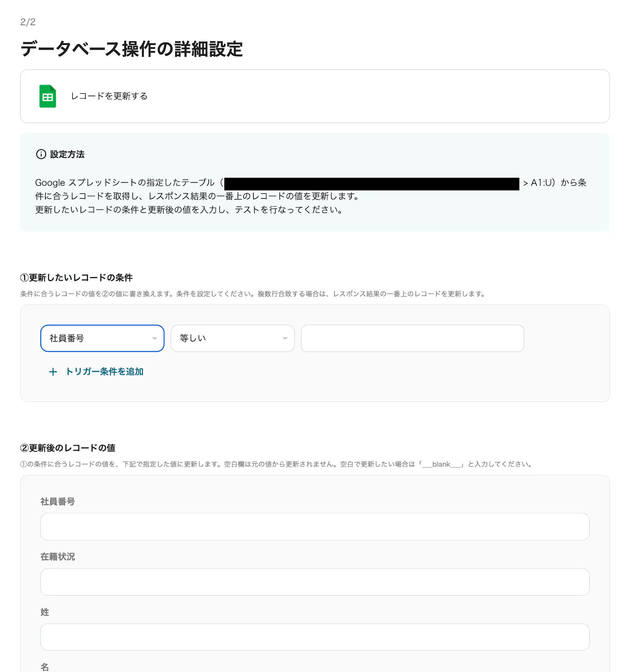Focus the condition value input field
644x672 pixels.
pyautogui.click(x=412, y=338)
